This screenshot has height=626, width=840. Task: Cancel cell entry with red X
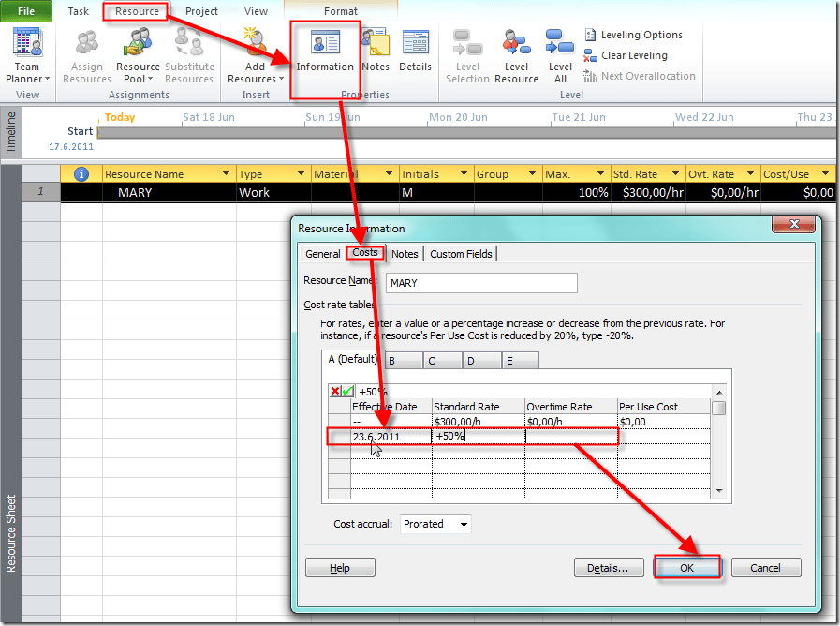coord(334,391)
